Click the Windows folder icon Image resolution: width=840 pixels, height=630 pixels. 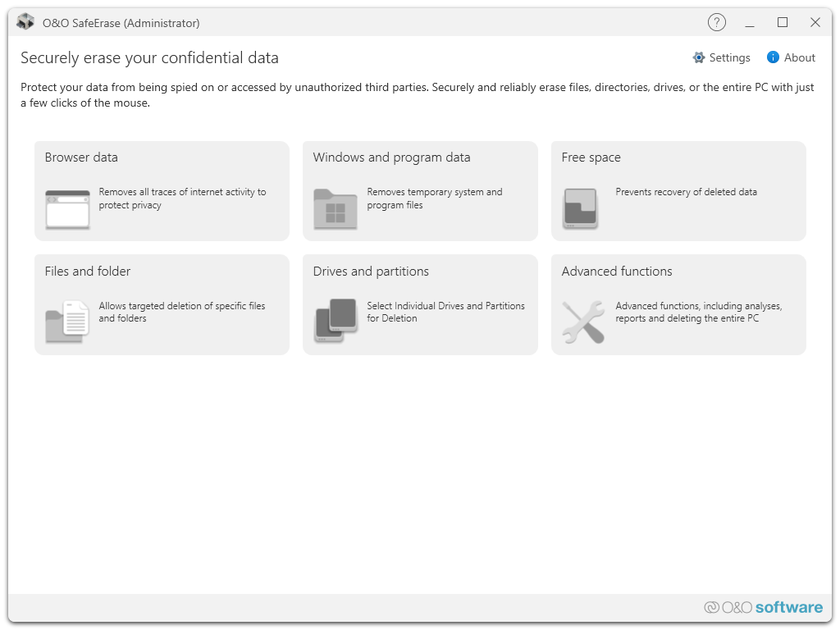(335, 209)
